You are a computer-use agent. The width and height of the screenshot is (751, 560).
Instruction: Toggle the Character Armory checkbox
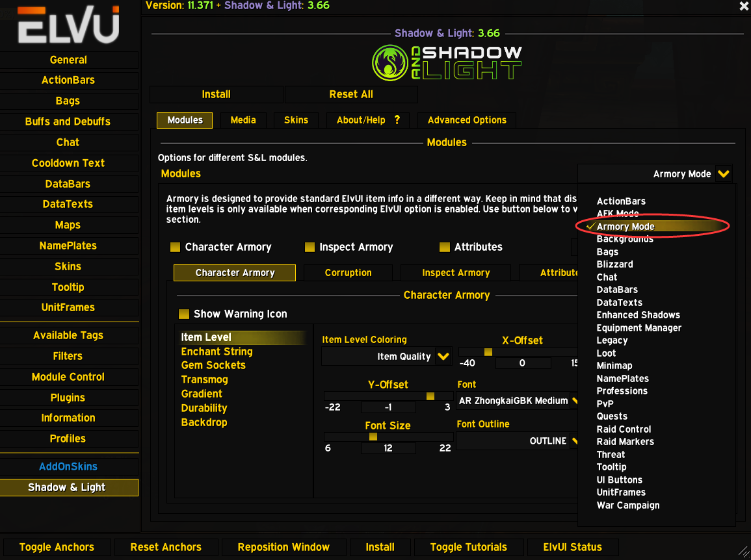(175, 247)
